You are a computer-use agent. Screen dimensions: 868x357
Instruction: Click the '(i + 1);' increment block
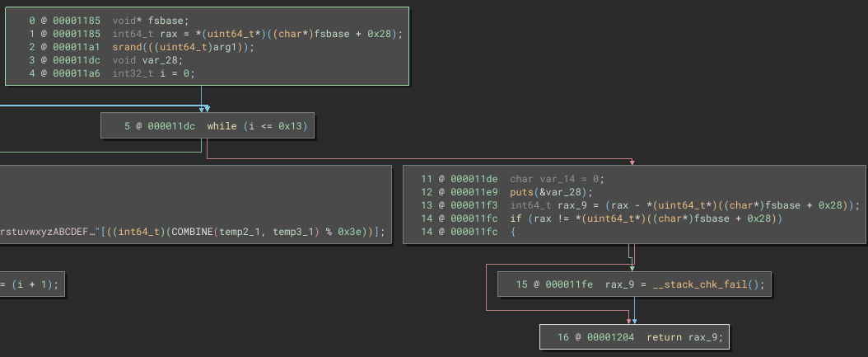(x=32, y=284)
